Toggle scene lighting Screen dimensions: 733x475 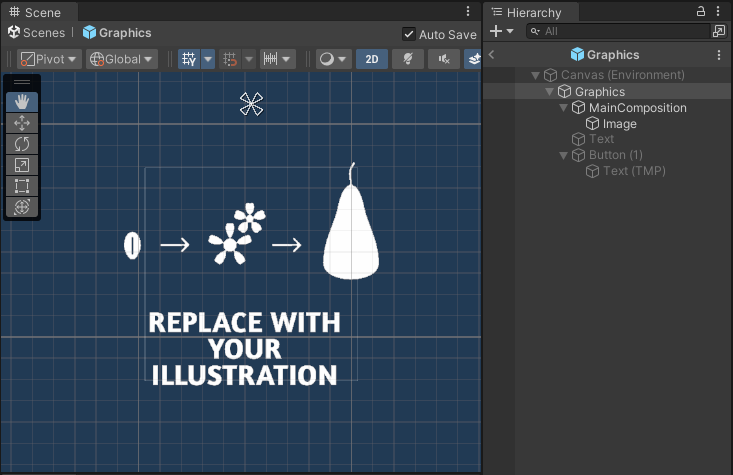click(407, 59)
